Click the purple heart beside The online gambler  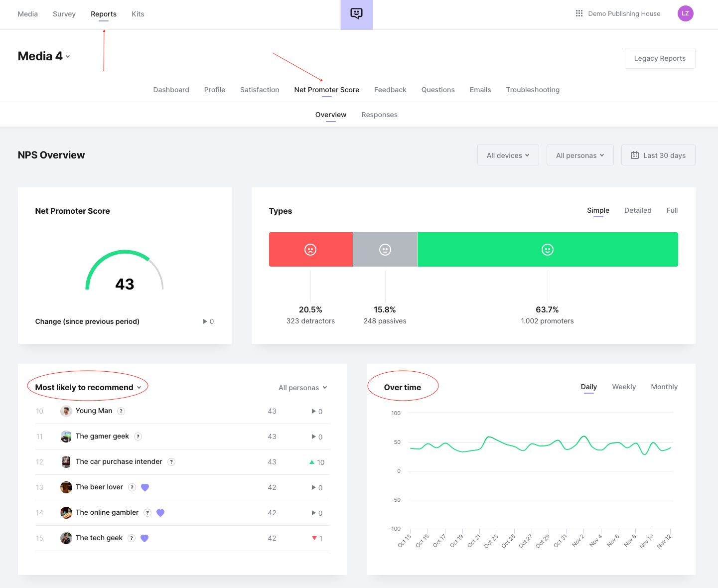click(x=160, y=513)
